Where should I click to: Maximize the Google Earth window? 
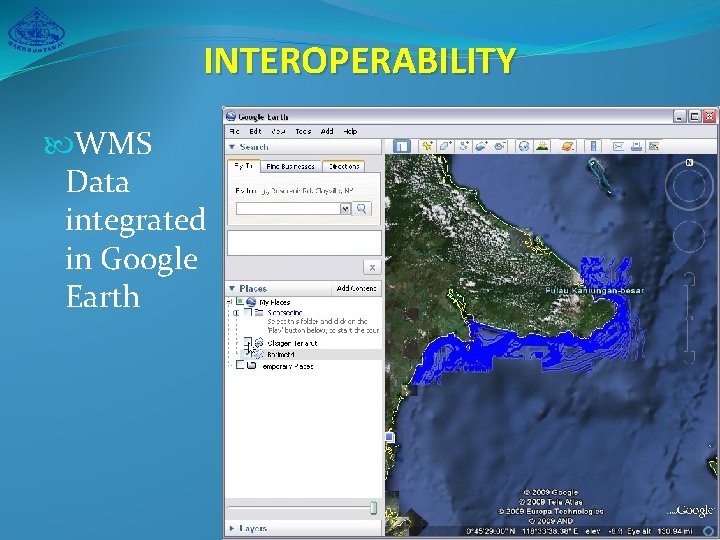point(694,117)
